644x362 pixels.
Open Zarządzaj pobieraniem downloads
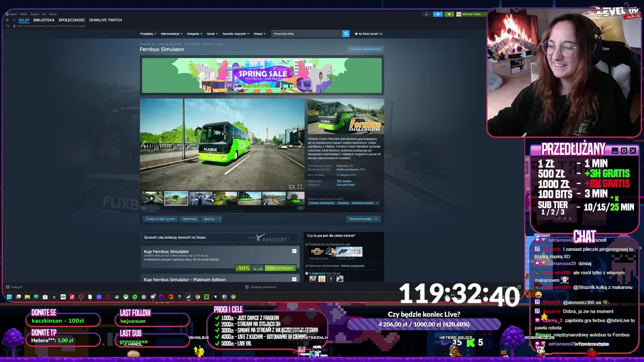click(x=261, y=287)
